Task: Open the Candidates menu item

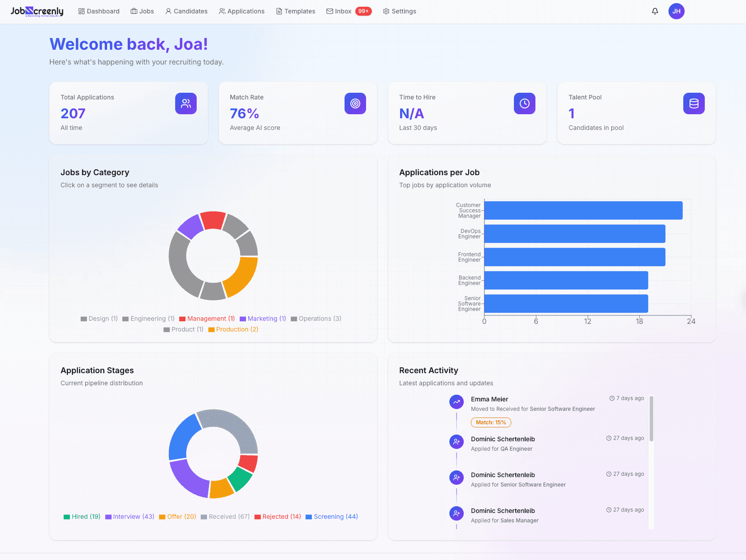Action: pyautogui.click(x=186, y=11)
